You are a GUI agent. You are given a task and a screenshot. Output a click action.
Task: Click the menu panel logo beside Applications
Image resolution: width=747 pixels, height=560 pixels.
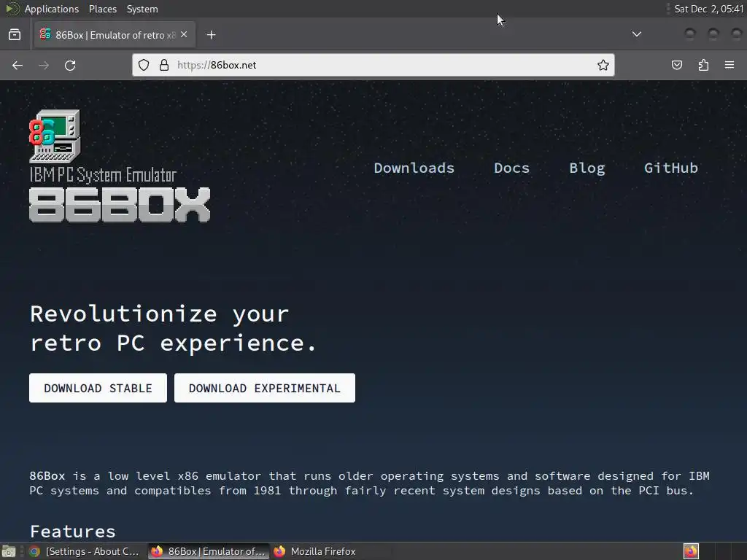[x=12, y=9]
